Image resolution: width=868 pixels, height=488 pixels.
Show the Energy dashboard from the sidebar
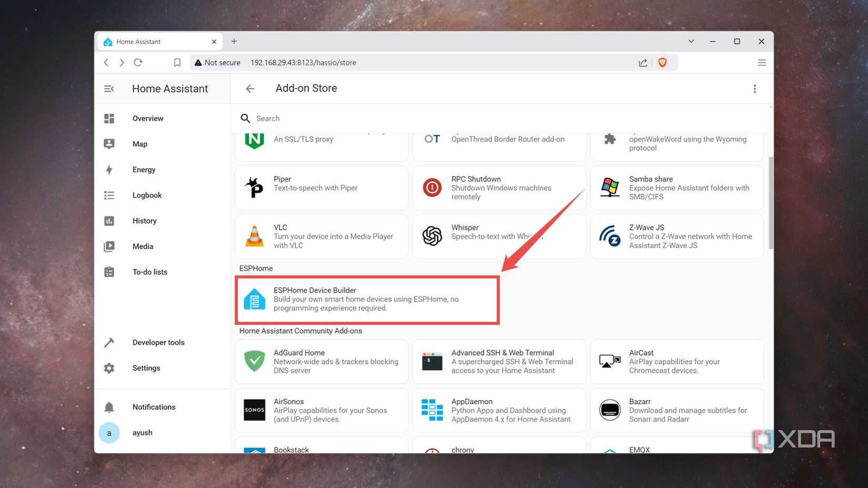[144, 169]
